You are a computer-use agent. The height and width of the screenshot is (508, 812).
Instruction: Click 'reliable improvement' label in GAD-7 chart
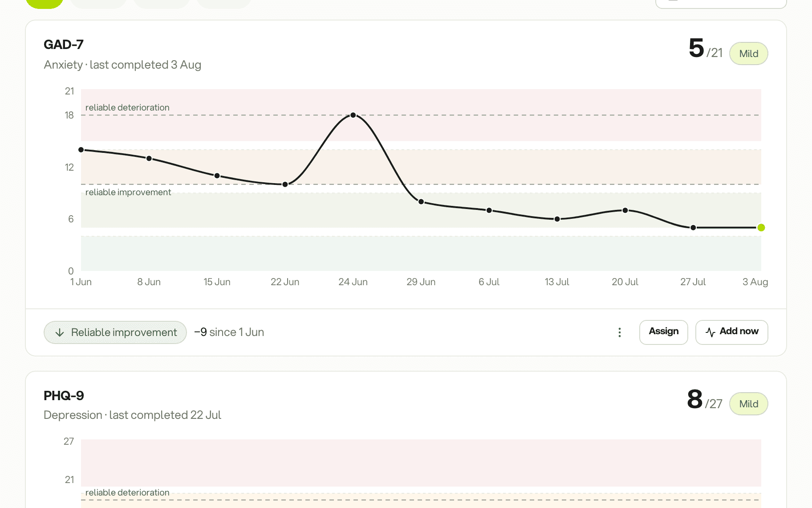(x=128, y=192)
